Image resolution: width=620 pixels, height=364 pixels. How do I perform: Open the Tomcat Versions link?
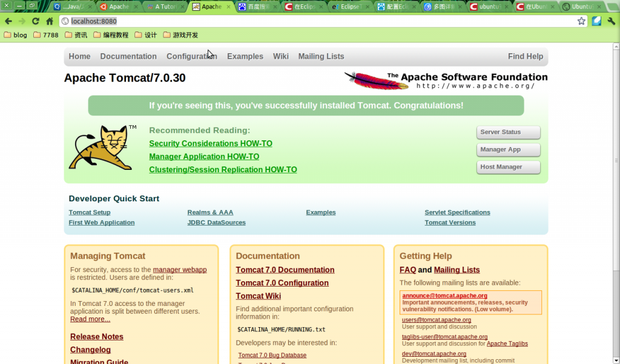point(450,223)
